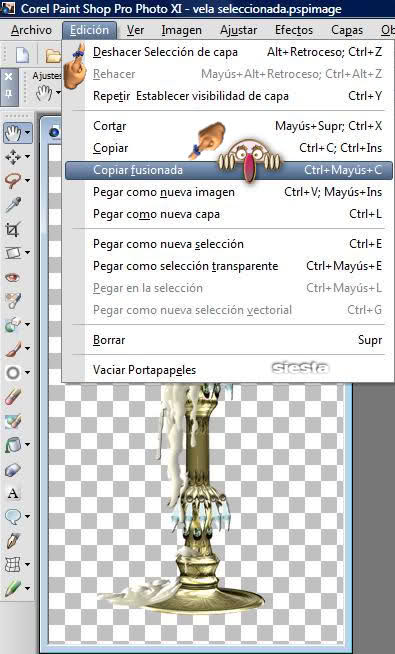Image resolution: width=395 pixels, height=654 pixels.
Task: Open the Ver menu
Action: (136, 30)
